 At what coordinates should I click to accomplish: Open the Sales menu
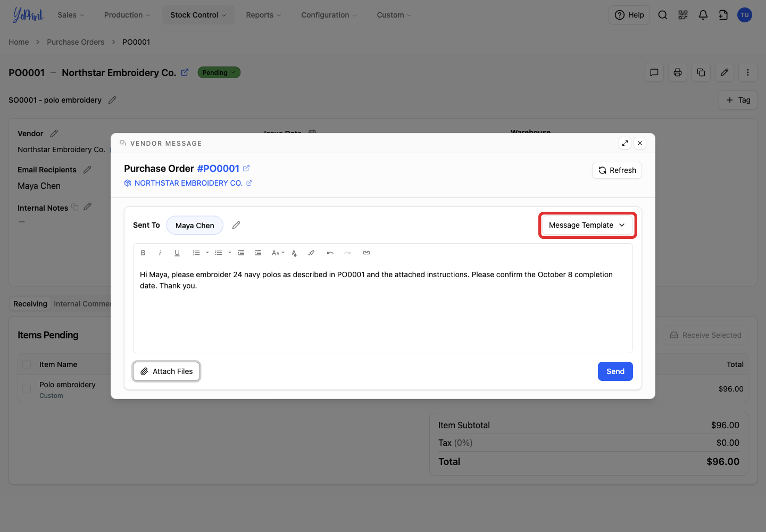point(71,15)
